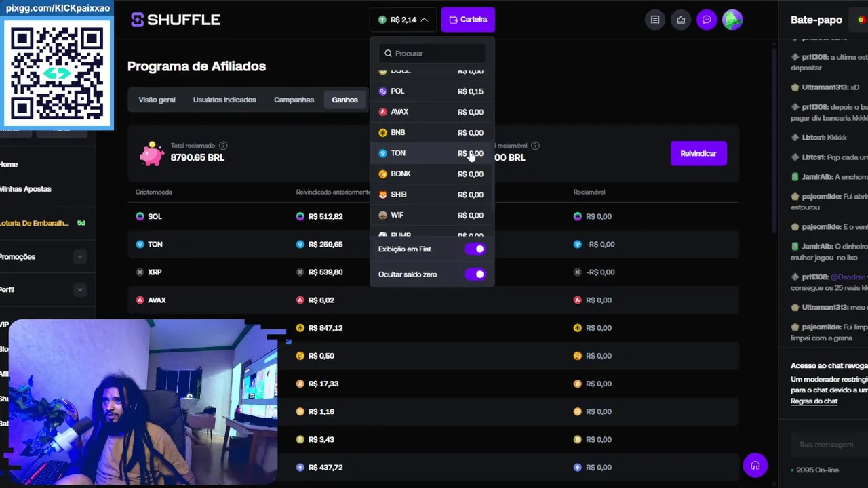Toggle Ocultar saldo zero switch
Viewport: 868px width, 488px height.
[475, 274]
